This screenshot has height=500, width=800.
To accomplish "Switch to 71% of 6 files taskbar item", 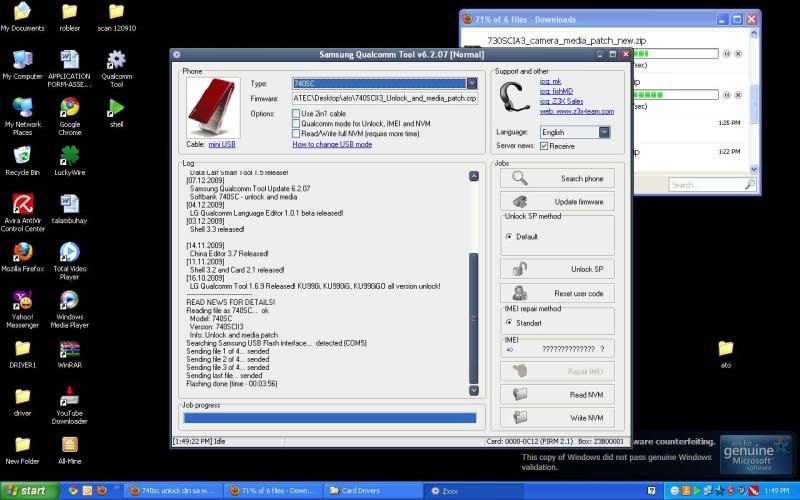I will [273, 491].
